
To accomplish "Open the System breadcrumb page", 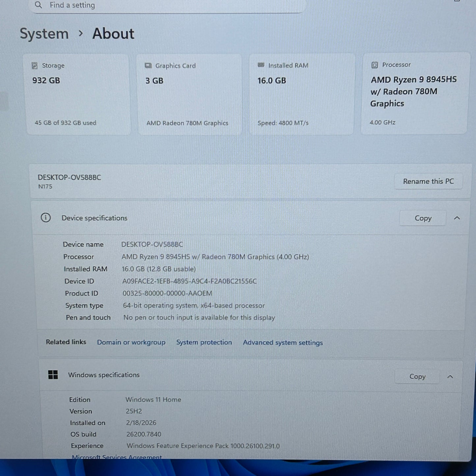I will (44, 33).
